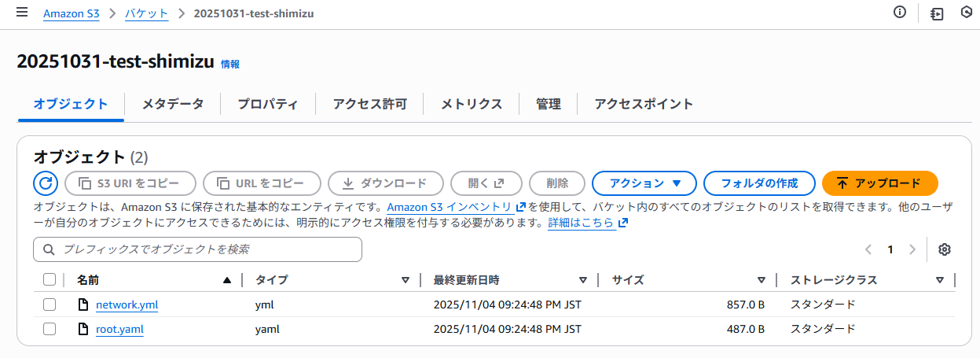The width and height of the screenshot is (980, 358).
Task: Go to previous page arrow
Action: [868, 249]
